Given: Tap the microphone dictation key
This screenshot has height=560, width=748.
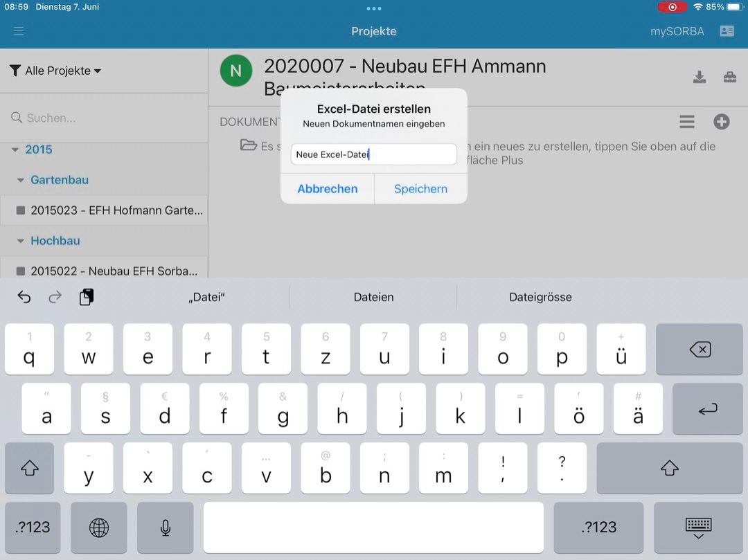Looking at the screenshot, I should coord(166,527).
